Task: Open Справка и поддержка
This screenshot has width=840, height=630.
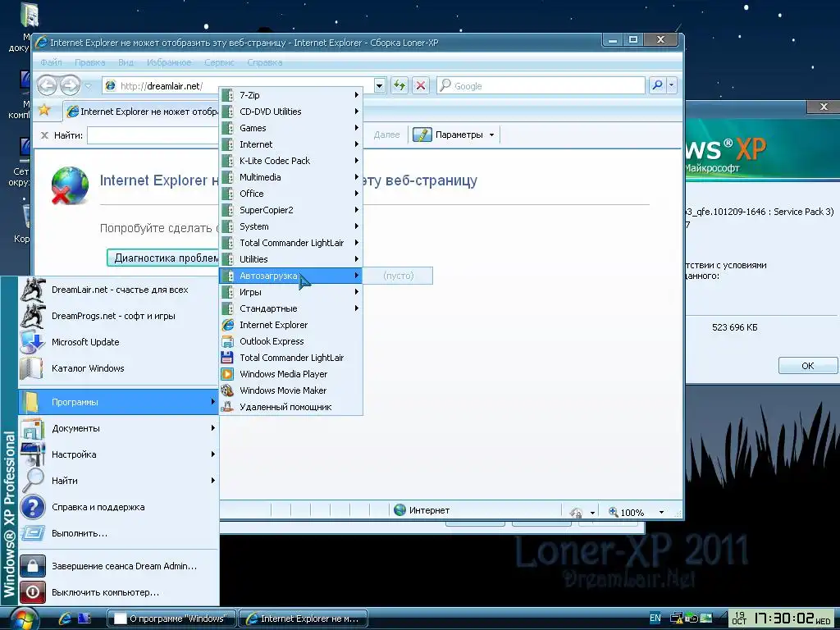Action: (119, 507)
